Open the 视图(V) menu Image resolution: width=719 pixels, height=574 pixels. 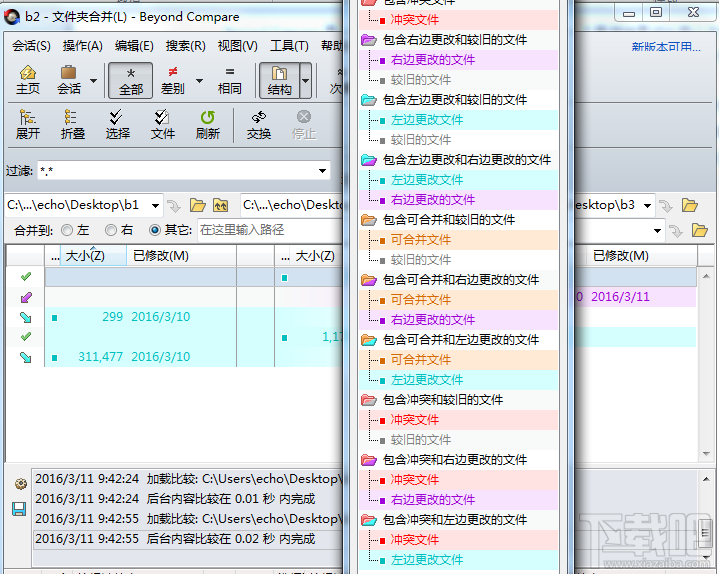238,46
